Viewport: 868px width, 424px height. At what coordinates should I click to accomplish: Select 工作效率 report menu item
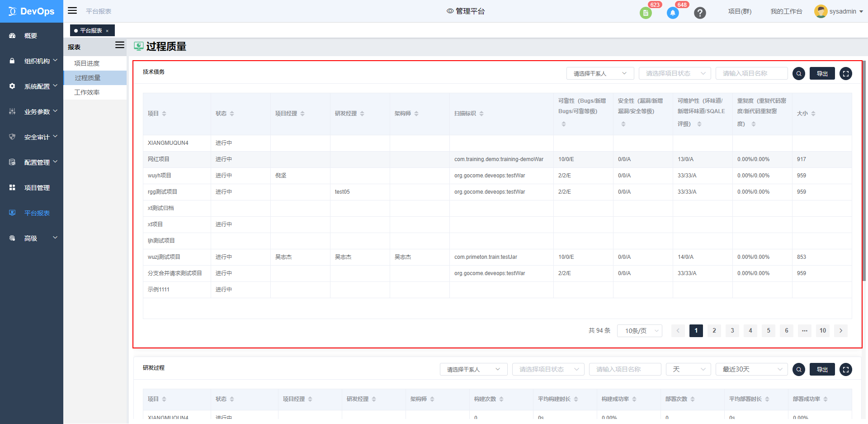point(95,92)
